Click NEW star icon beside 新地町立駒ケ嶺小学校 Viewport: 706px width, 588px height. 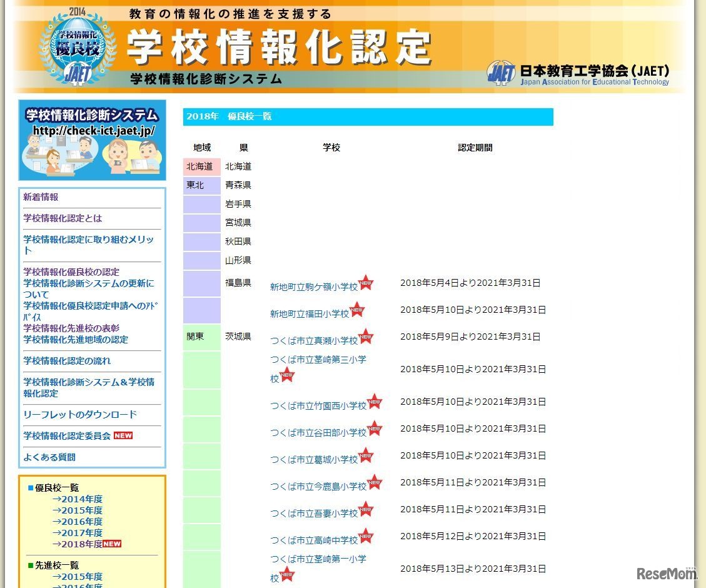(x=366, y=283)
